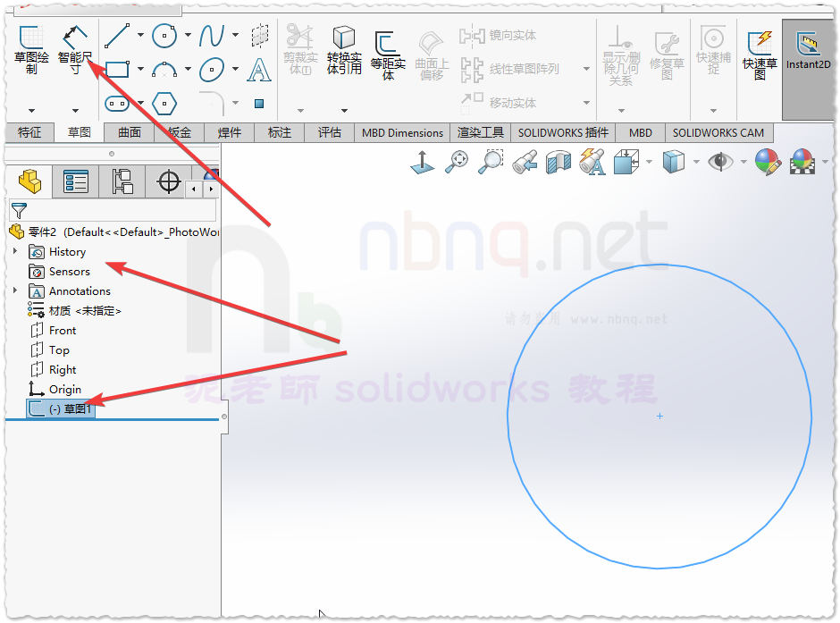
Task: Open the Arc tool dropdown arrow
Action: [188, 69]
